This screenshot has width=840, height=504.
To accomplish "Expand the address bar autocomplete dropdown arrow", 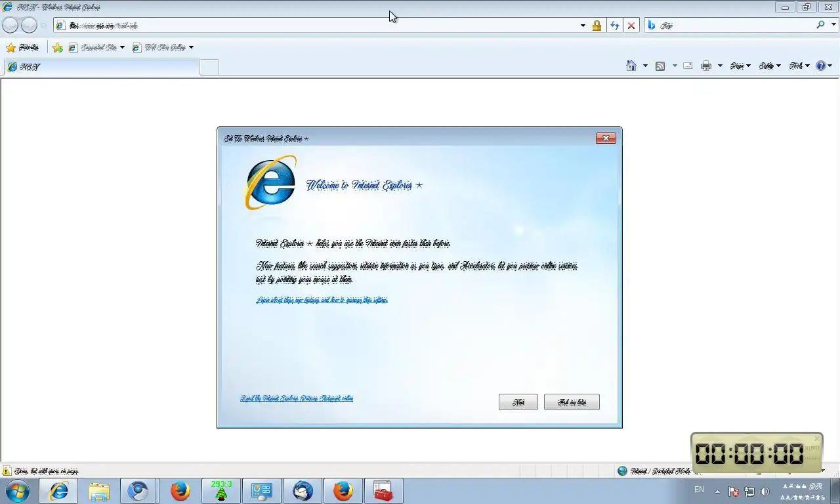I will point(583,26).
